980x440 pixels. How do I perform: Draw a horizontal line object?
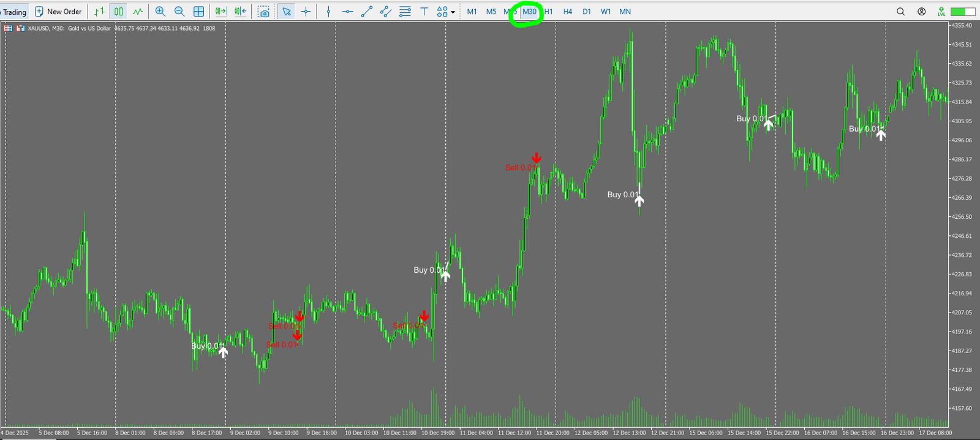(x=347, y=12)
